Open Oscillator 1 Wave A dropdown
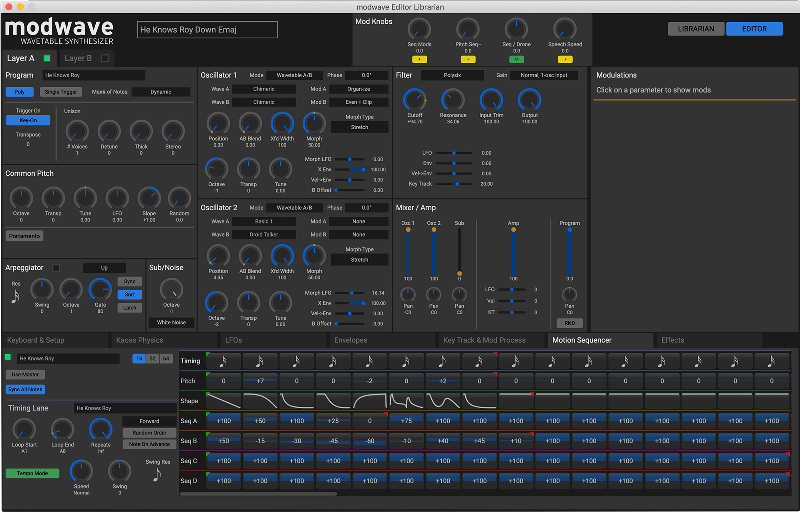800x512 pixels. [264, 89]
